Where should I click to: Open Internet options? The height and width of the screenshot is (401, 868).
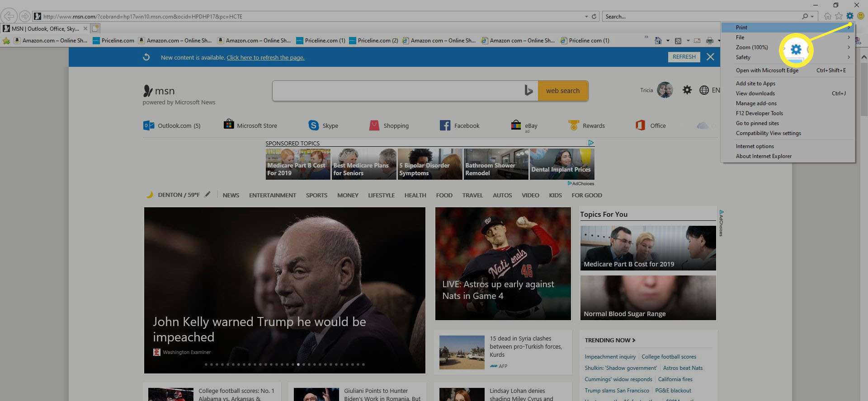click(788, 146)
